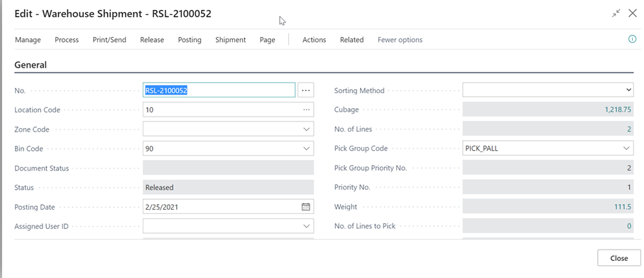Screen dimensions: 644x278
Task: Expand the Pick Group Code dropdown
Action: [x=626, y=148]
